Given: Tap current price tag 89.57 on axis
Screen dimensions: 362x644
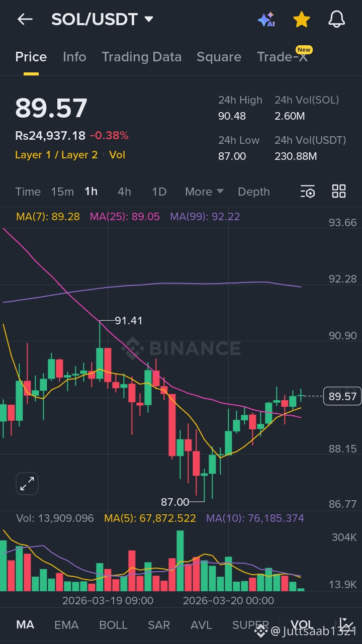Looking at the screenshot, I should [x=342, y=397].
